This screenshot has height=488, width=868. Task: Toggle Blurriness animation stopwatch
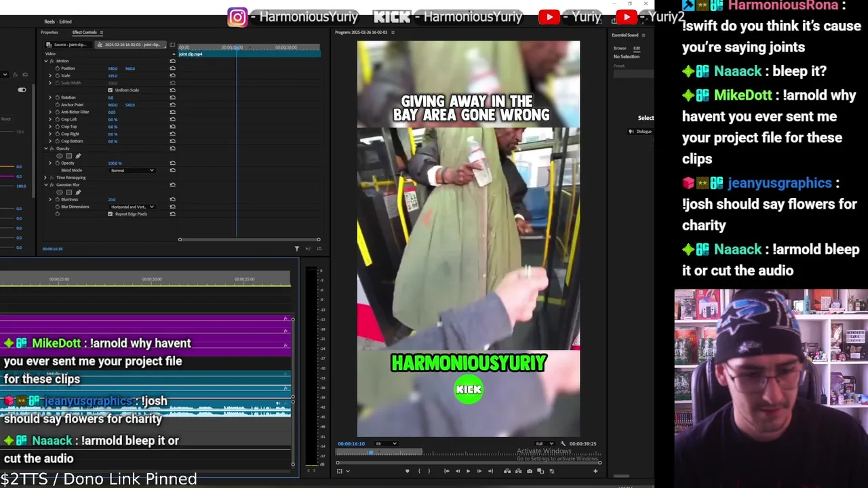click(x=58, y=199)
